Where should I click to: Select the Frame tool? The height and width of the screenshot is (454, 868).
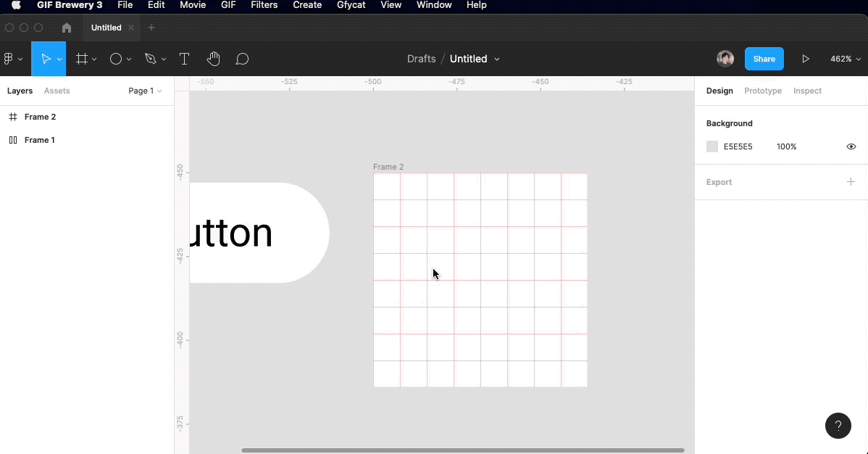[82, 59]
